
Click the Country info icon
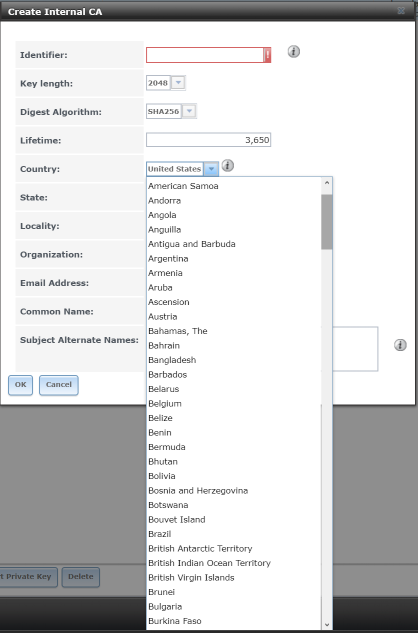(228, 166)
